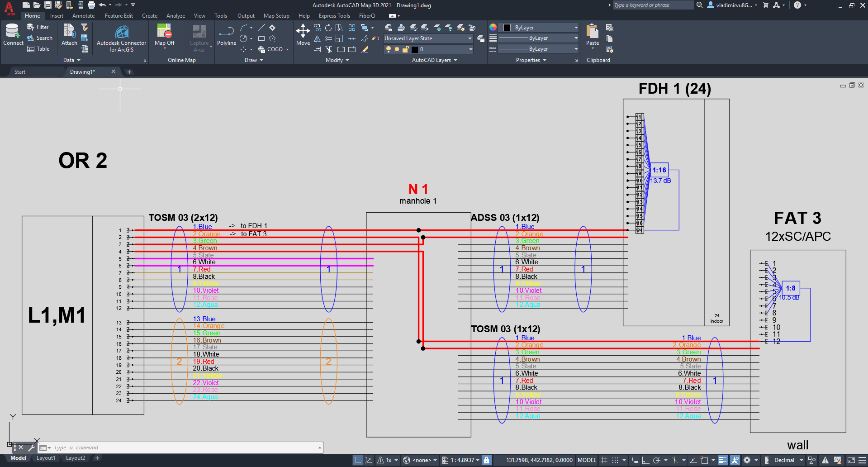Open the Annotate ribbon tab
Viewport: 868px width, 467px height.
tap(84, 16)
